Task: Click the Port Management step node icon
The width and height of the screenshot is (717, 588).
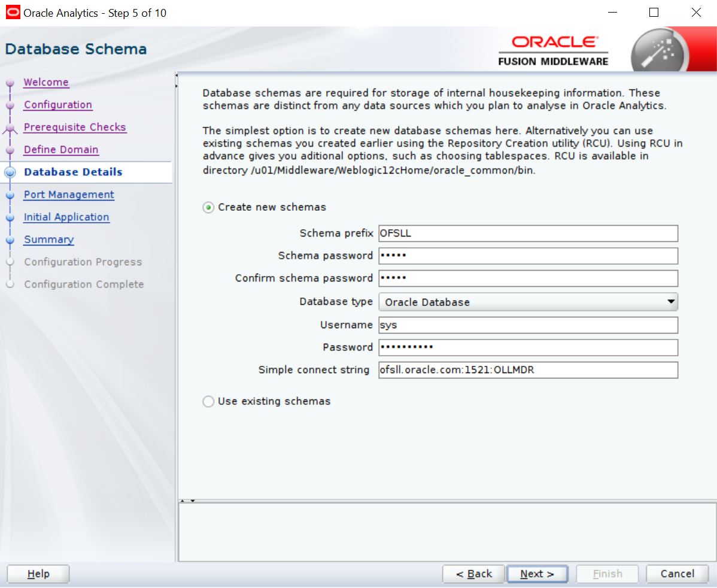Action: coord(10,195)
